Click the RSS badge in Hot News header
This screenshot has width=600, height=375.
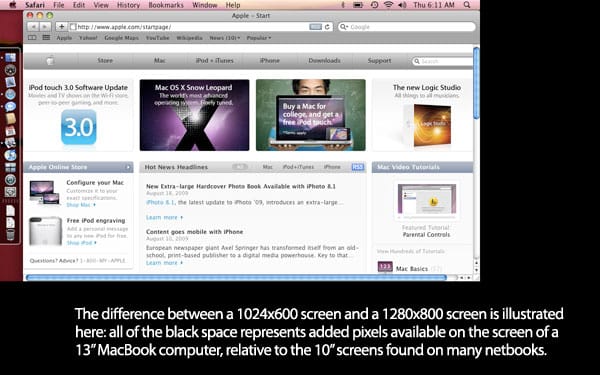click(358, 167)
